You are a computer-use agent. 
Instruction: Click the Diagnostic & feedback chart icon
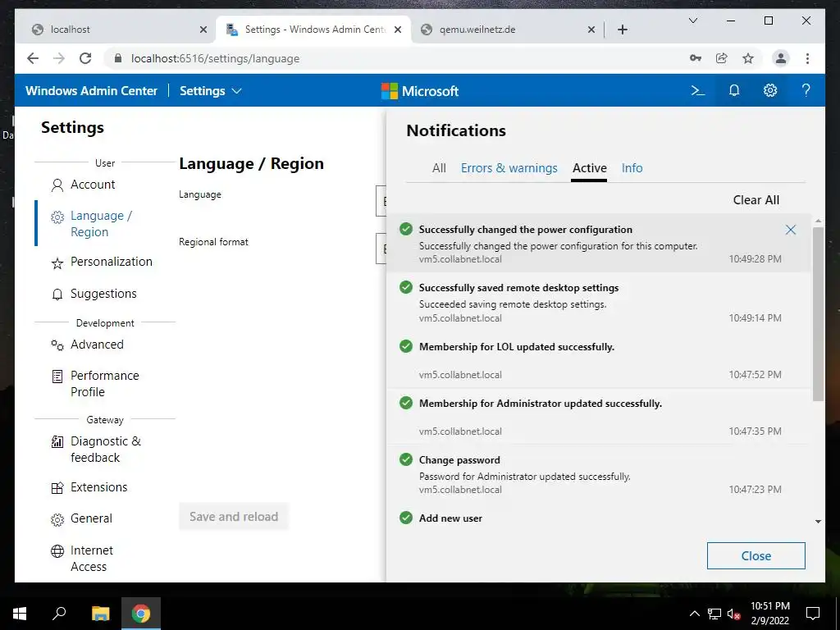click(57, 442)
